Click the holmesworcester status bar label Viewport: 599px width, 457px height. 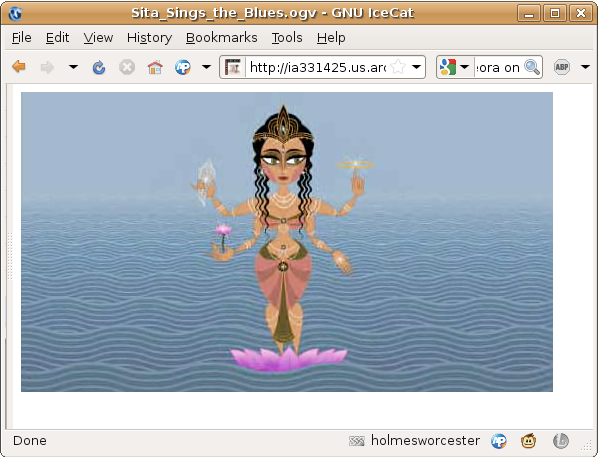[x=425, y=441]
